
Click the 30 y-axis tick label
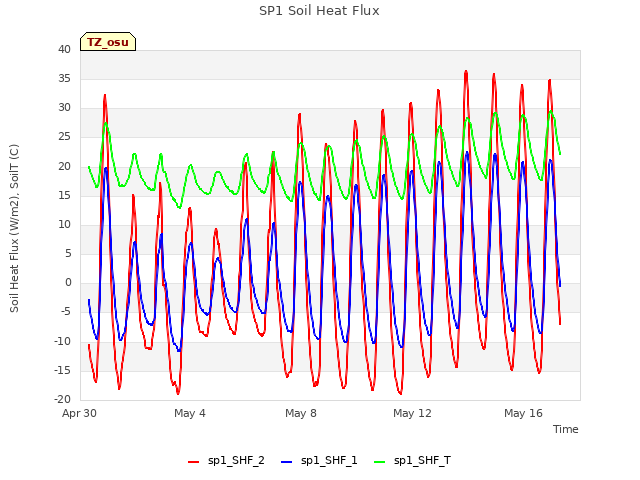coord(64,108)
